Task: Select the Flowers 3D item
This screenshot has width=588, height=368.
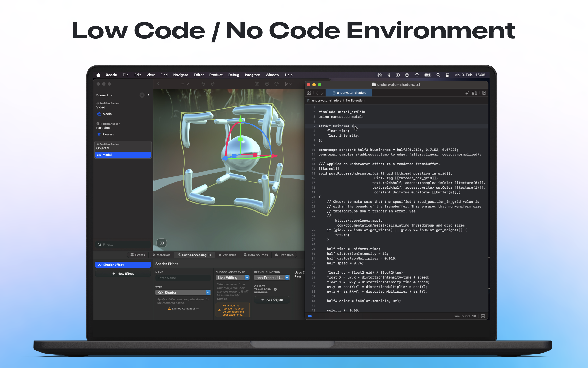Action: click(x=123, y=134)
